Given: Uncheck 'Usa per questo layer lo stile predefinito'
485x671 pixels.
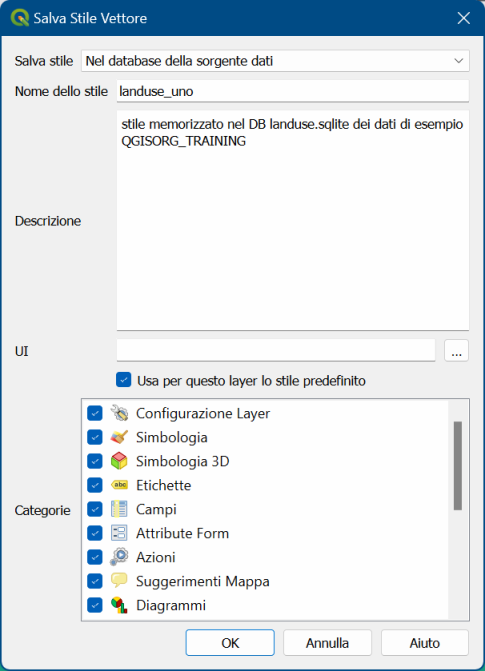Looking at the screenshot, I should coord(124,380).
